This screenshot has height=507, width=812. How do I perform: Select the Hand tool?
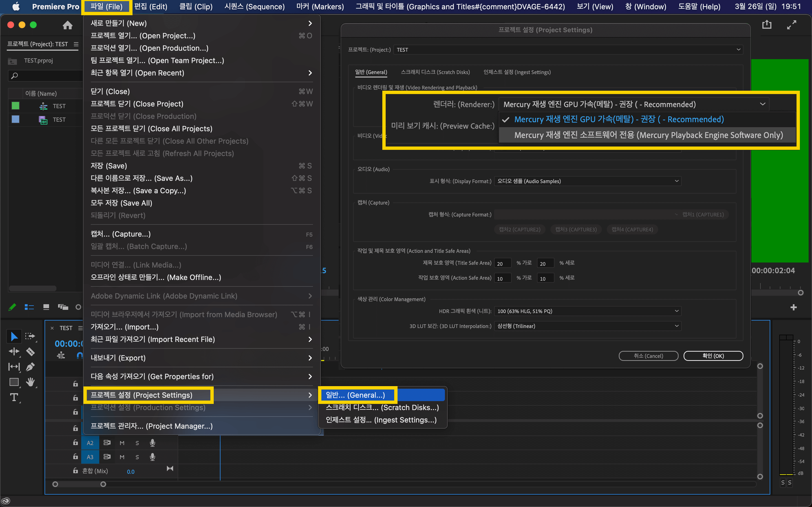(x=30, y=382)
